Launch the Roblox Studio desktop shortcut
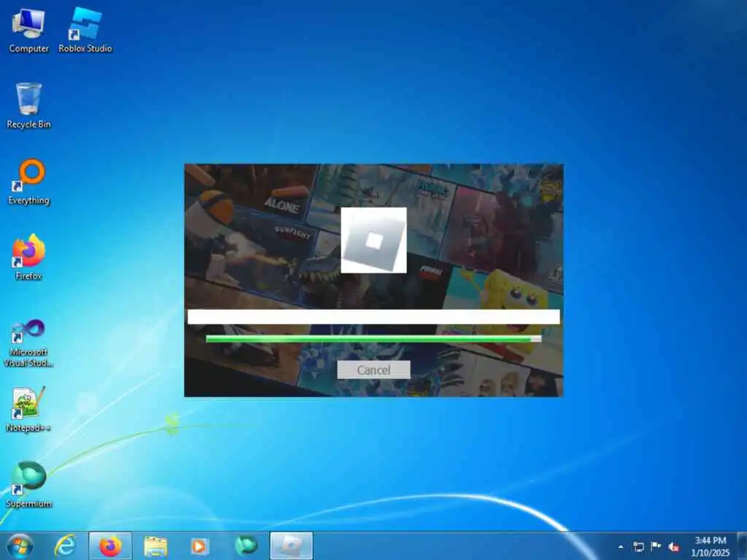The height and width of the screenshot is (560, 747). pos(85,31)
